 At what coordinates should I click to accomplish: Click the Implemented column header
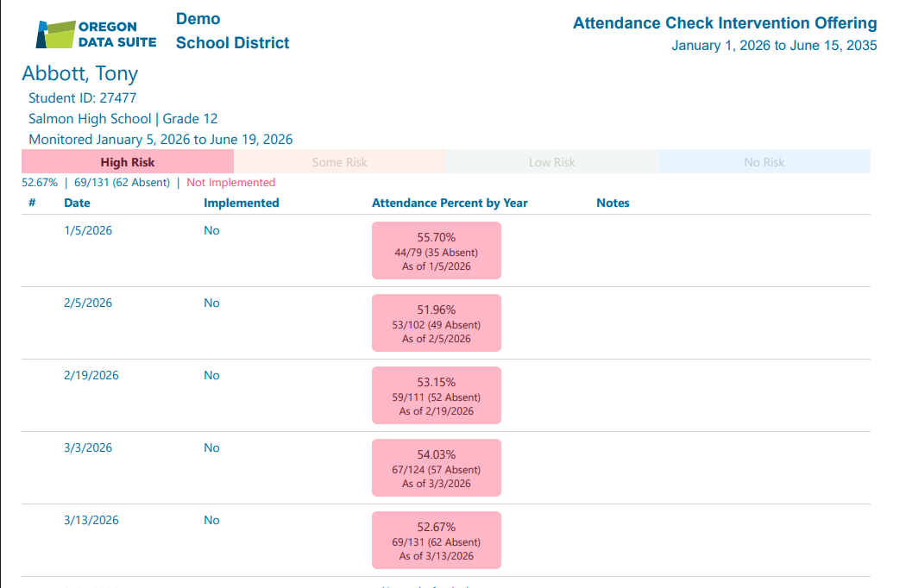tap(241, 203)
